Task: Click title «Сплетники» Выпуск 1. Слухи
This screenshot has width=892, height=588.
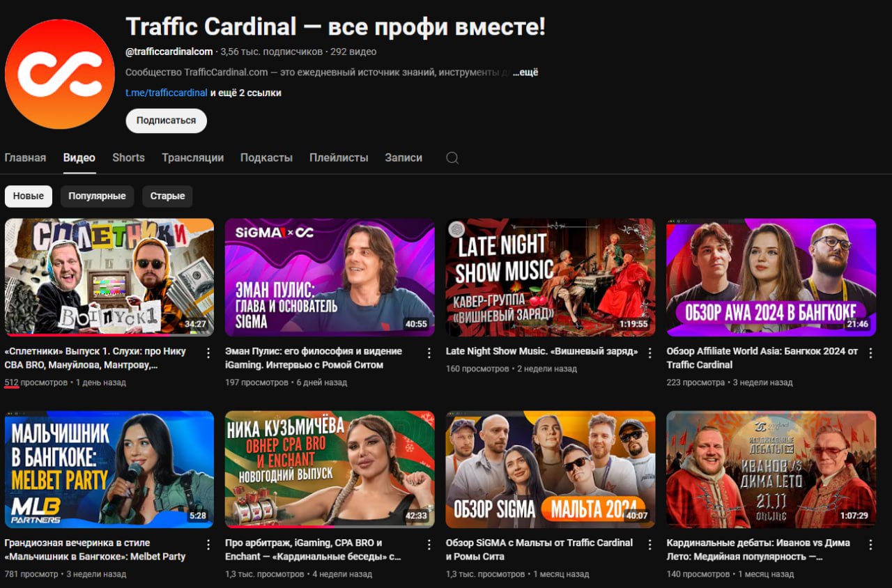Action: pos(95,358)
